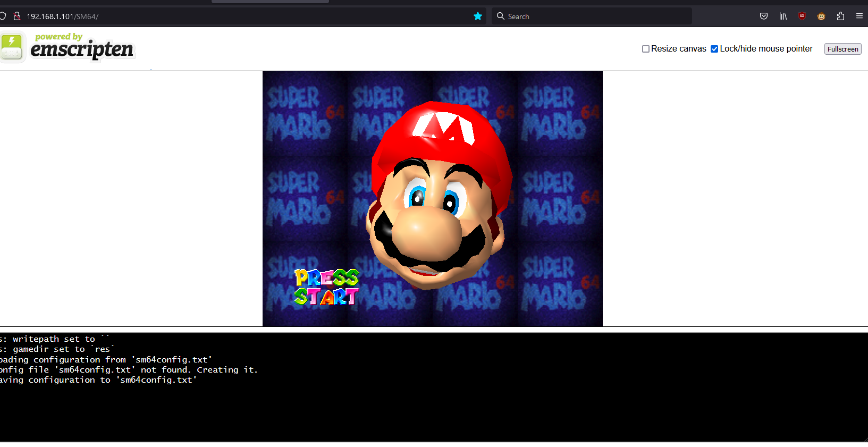Click the Super Mario 64 game canvas
868x447 pixels.
click(x=433, y=199)
